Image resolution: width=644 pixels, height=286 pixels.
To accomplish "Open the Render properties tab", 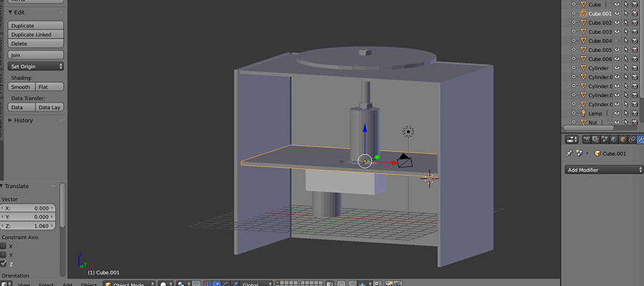I will [x=587, y=139].
